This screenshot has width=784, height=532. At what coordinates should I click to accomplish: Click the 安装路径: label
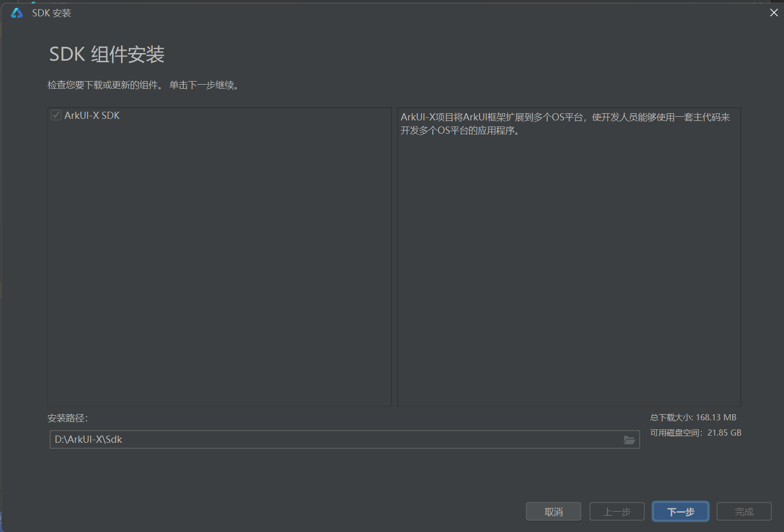(x=67, y=418)
